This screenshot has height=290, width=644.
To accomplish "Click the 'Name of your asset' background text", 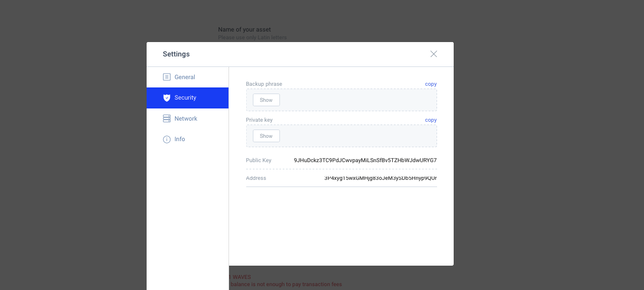I will 245,29.
